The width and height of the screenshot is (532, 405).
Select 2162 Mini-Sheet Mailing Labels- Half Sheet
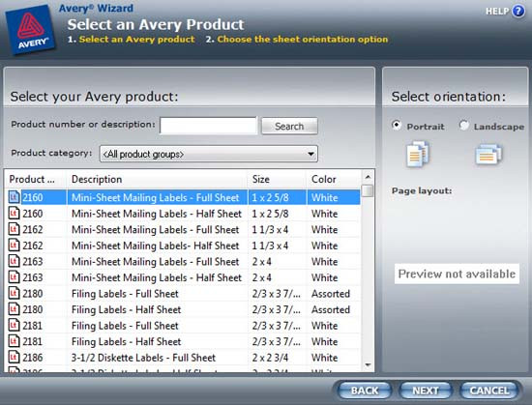183,246
